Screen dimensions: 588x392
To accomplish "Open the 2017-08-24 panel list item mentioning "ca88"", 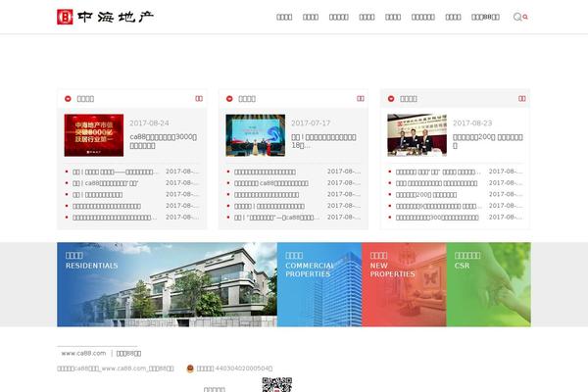I will tap(106, 183).
